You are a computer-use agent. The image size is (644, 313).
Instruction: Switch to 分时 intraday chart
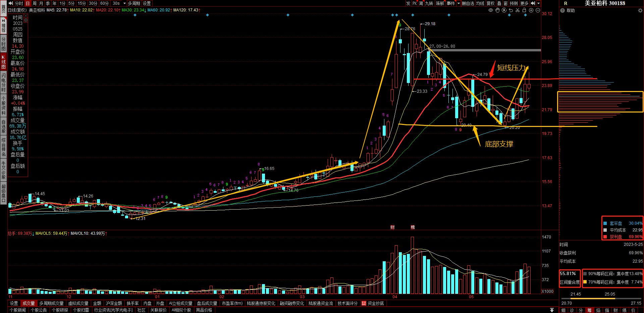pyautogui.click(x=19, y=3)
